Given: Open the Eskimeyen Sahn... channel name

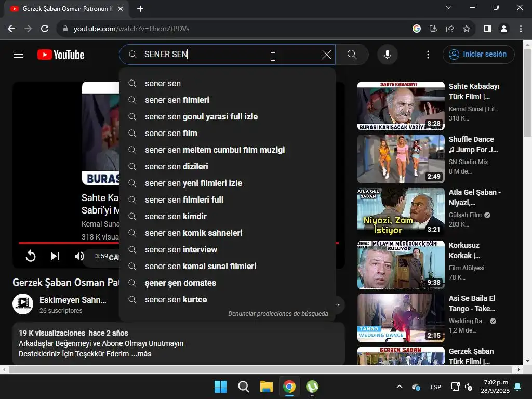Looking at the screenshot, I should point(73,300).
